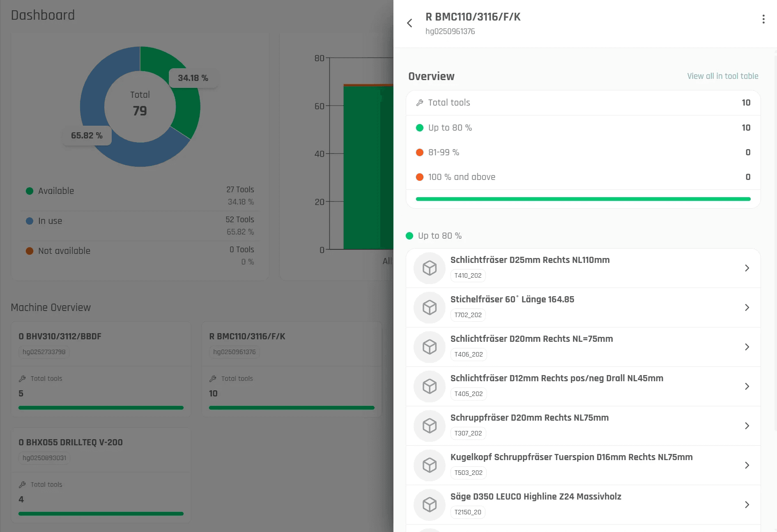Click the Total tools row in Overview
Viewport: 777px width, 532px height.
583,103
